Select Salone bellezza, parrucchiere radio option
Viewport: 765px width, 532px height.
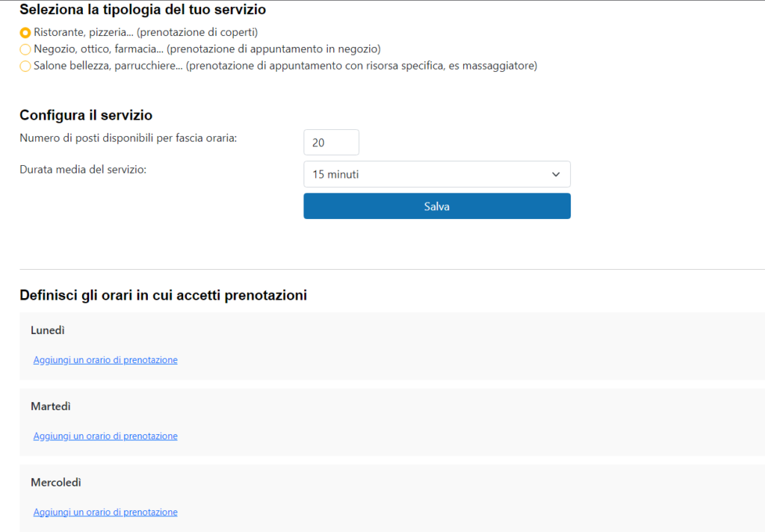(x=25, y=66)
